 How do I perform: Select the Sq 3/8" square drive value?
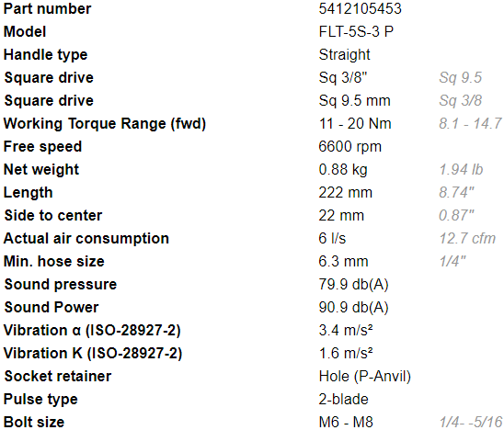tap(343, 78)
